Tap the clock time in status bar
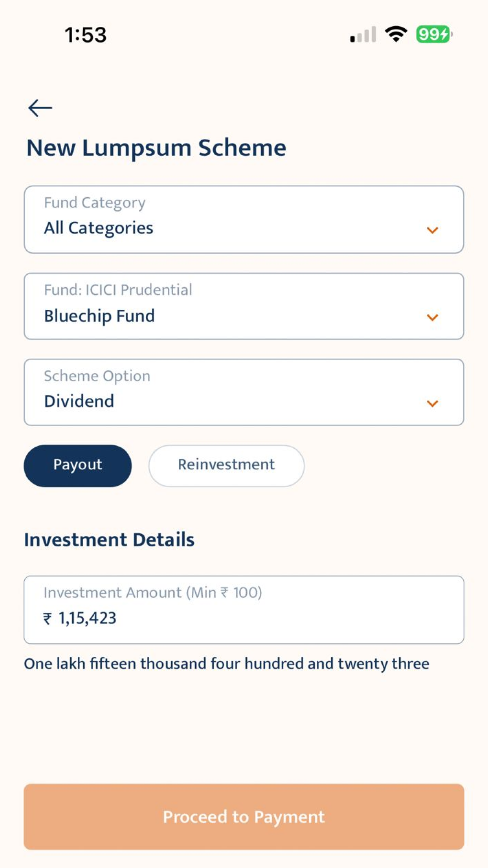The image size is (488, 868). (x=86, y=35)
